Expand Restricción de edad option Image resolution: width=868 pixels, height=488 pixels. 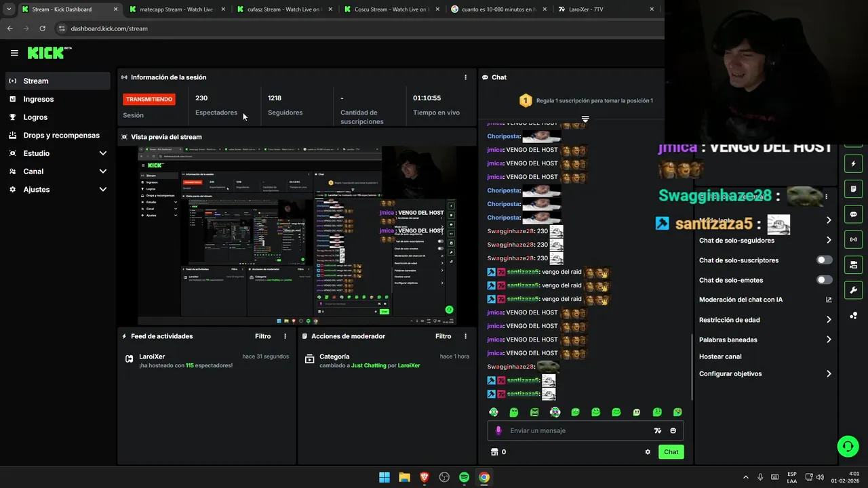[765, 320]
